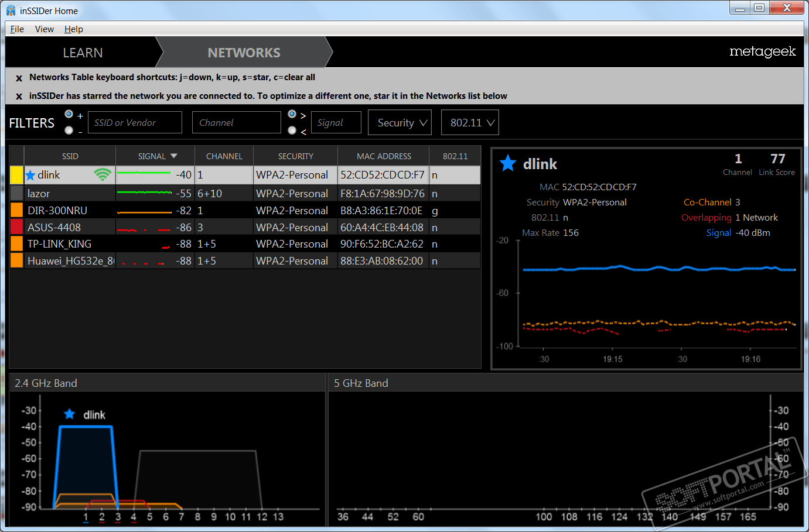The image size is (809, 532).
Task: Sort by the CHANNEL column header
Action: [x=224, y=156]
